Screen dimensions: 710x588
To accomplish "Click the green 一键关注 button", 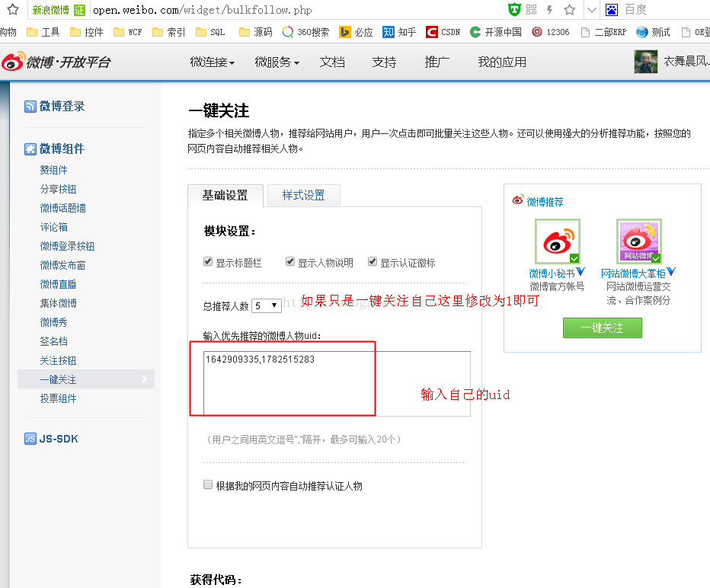I will point(603,328).
